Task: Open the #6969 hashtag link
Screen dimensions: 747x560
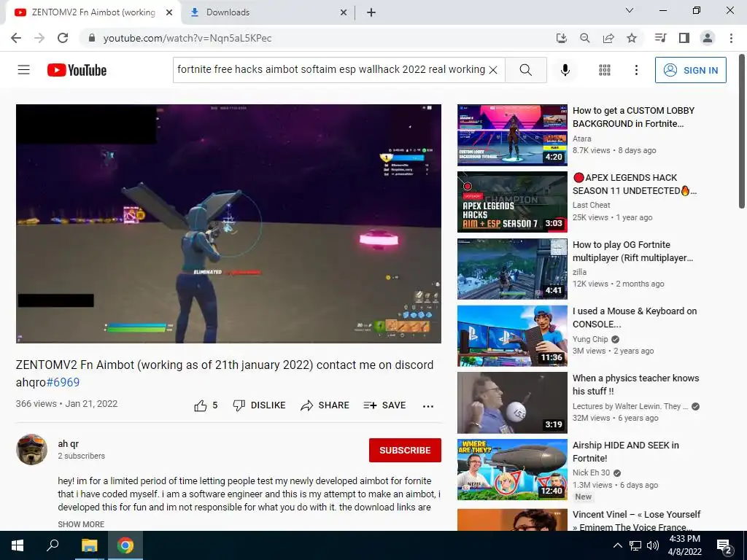Action: click(63, 382)
